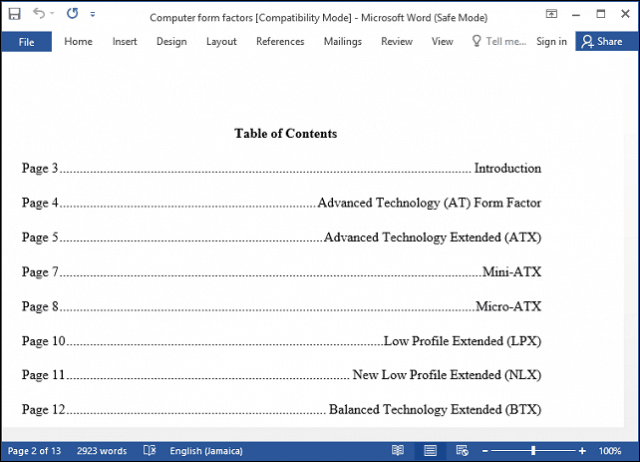Click the Sign in link
Screen dimensions: 640x462
coord(551,42)
